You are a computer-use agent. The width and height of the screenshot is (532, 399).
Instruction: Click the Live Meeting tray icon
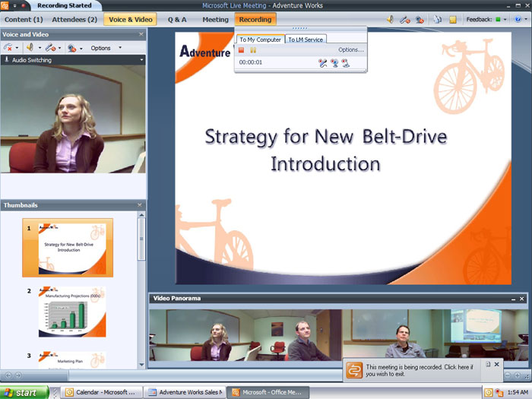coord(499,393)
